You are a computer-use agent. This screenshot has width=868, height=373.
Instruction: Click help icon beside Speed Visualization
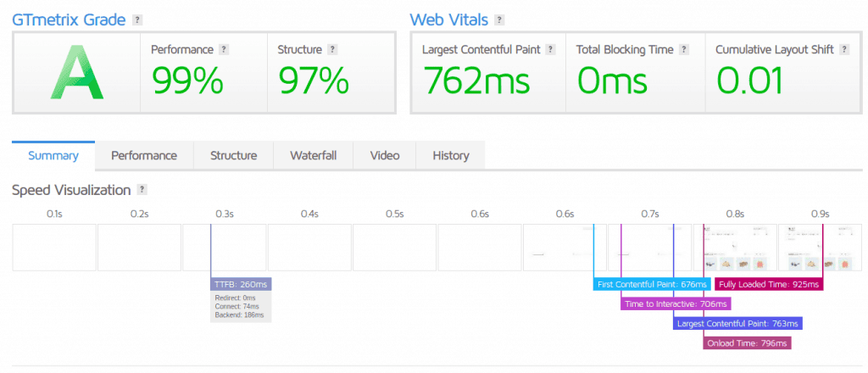click(142, 190)
